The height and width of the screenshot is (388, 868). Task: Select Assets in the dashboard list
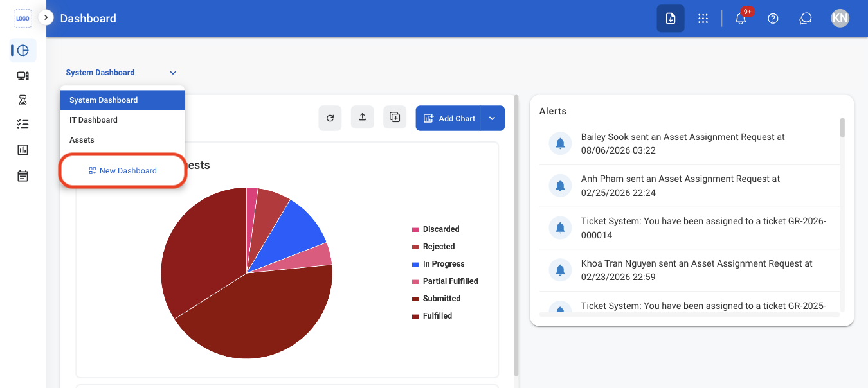click(x=122, y=140)
